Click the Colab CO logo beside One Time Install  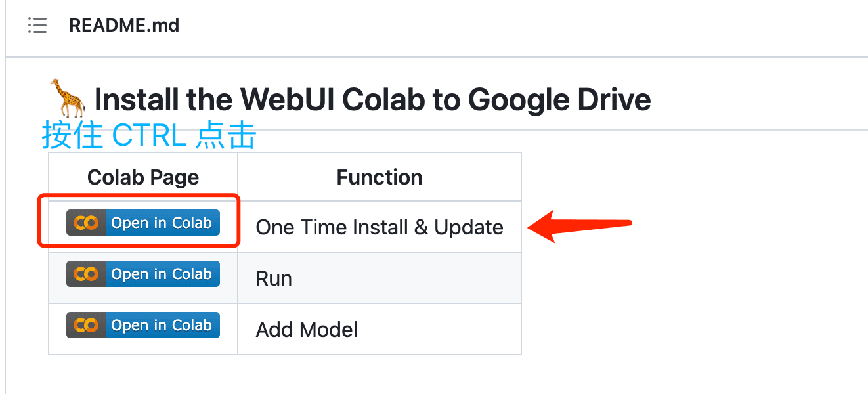pyautogui.click(x=86, y=223)
